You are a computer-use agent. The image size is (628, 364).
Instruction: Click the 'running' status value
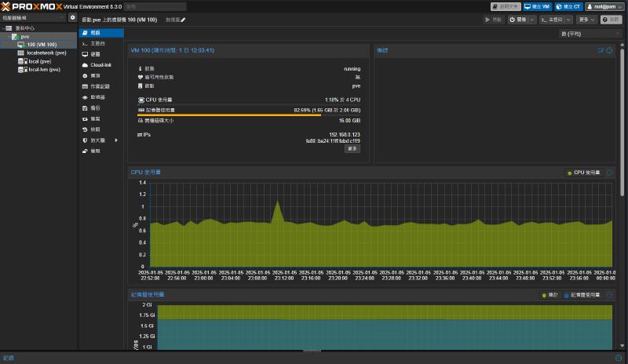(x=352, y=69)
